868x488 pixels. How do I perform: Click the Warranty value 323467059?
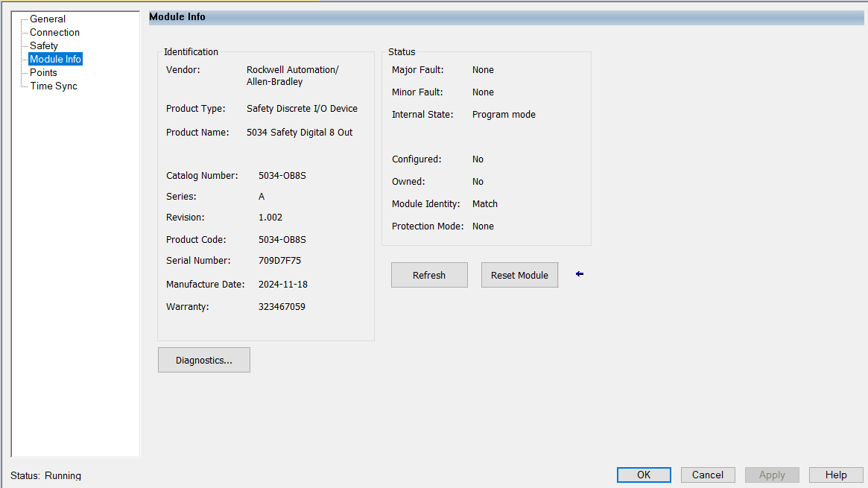(281, 306)
